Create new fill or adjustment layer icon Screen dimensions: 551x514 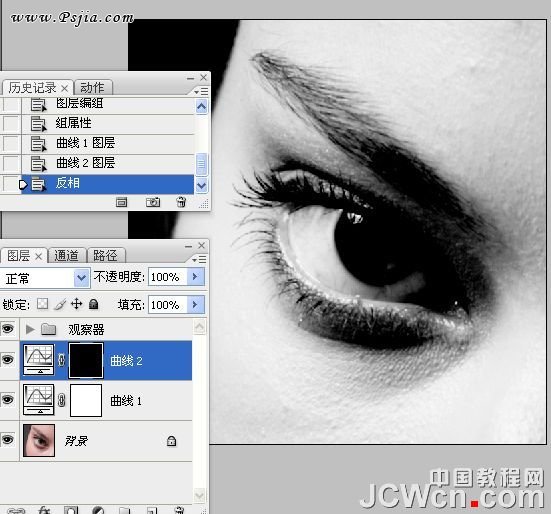(98, 510)
